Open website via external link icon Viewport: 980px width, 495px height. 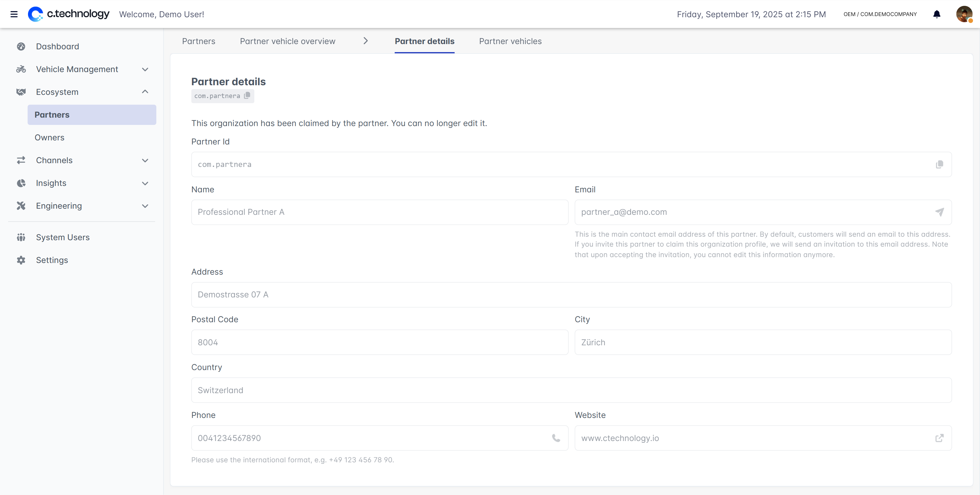[x=939, y=438]
